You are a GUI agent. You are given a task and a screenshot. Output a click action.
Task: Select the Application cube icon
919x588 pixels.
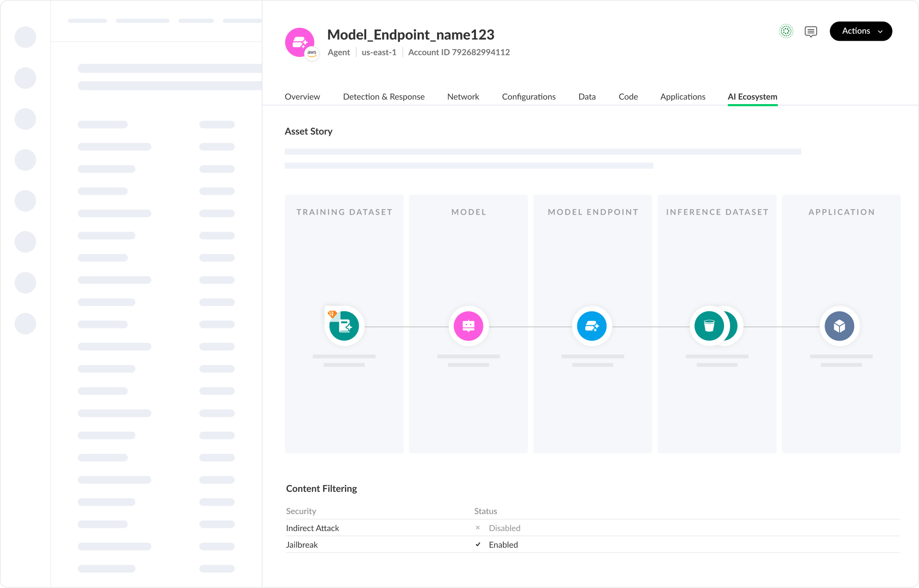[x=839, y=326]
